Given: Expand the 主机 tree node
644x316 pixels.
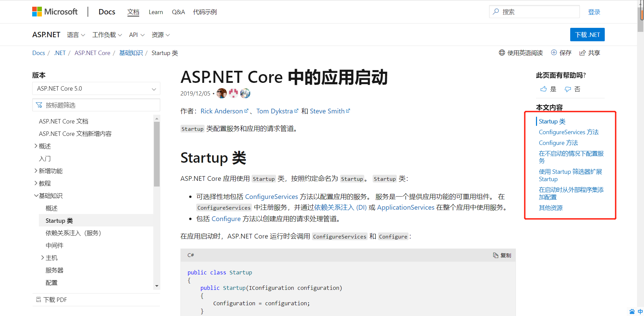Looking at the screenshot, I should click(43, 258).
